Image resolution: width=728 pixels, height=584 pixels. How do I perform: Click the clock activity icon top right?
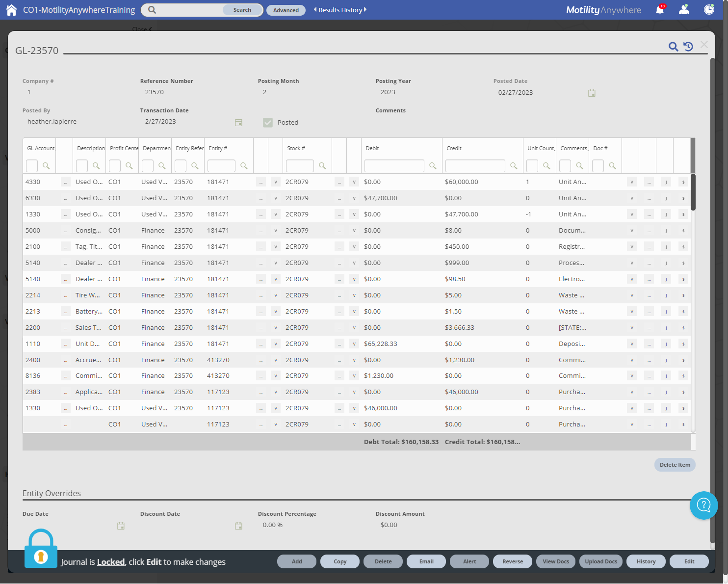point(708,9)
